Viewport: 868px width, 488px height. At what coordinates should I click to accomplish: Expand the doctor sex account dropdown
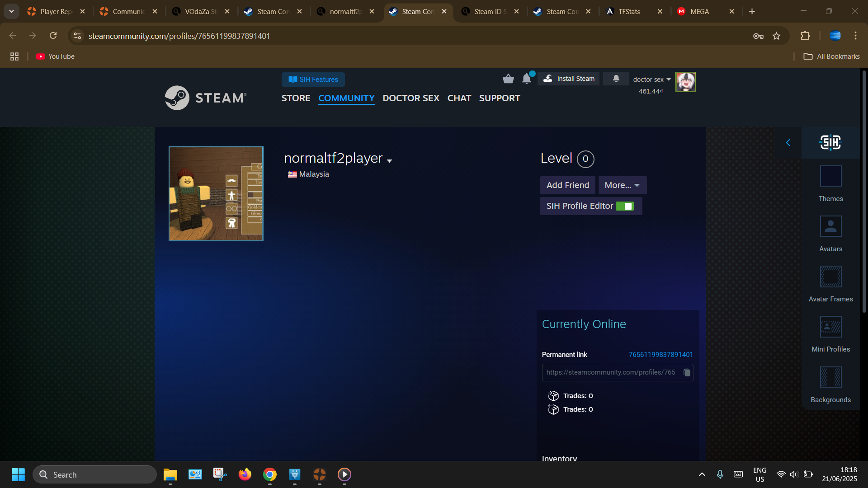pos(651,80)
